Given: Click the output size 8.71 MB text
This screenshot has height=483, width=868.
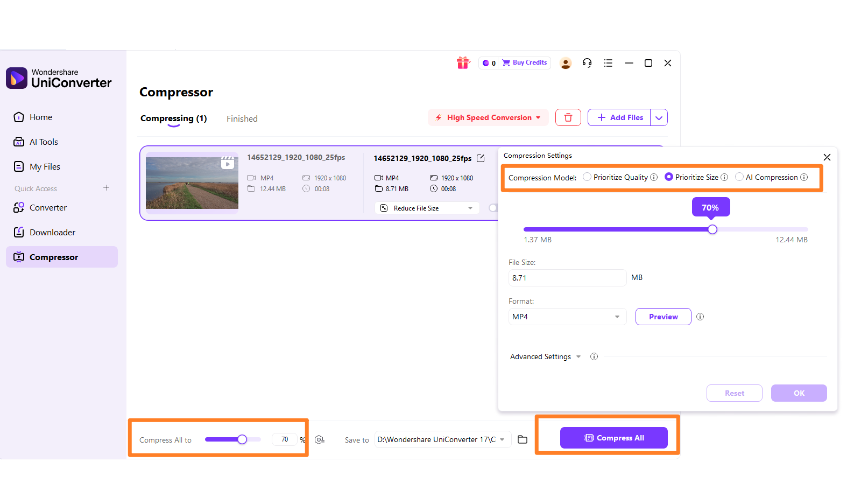Looking at the screenshot, I should pos(397,189).
